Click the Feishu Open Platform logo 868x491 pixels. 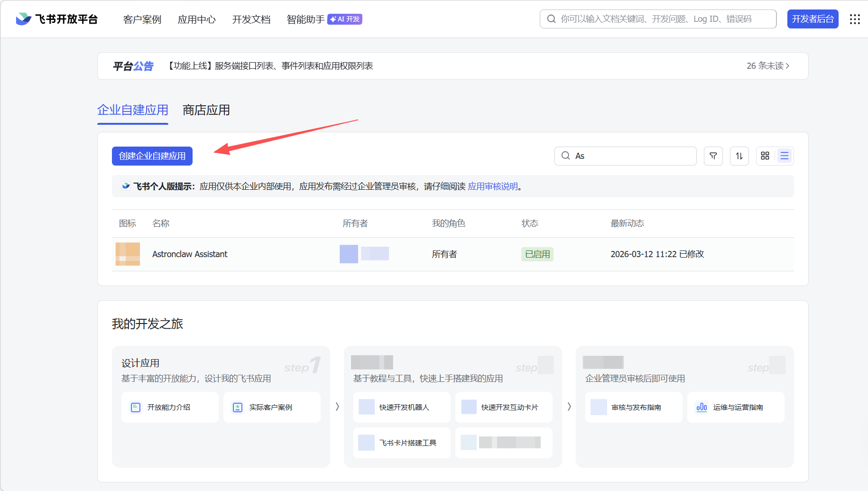coord(57,19)
